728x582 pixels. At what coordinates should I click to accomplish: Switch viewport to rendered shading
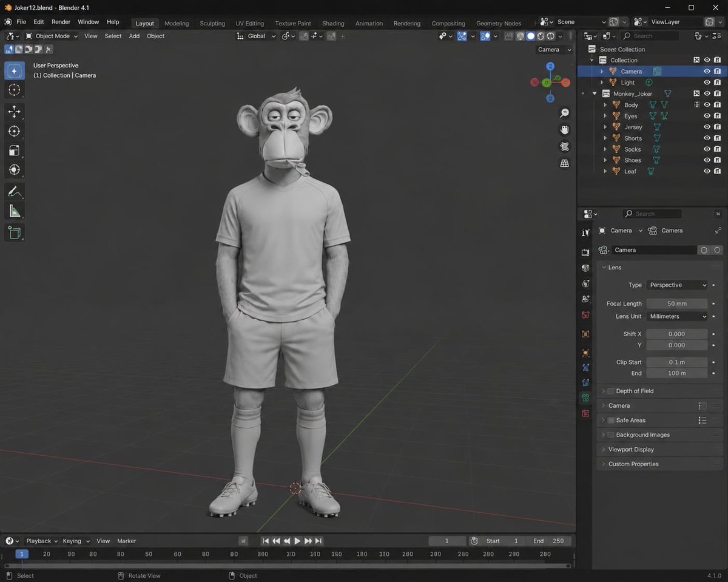coord(551,36)
